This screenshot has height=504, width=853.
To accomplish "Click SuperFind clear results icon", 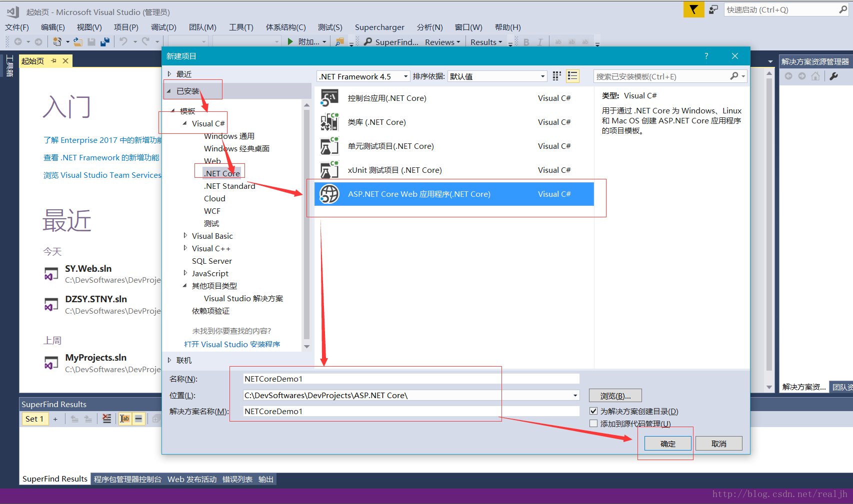I will tap(106, 419).
